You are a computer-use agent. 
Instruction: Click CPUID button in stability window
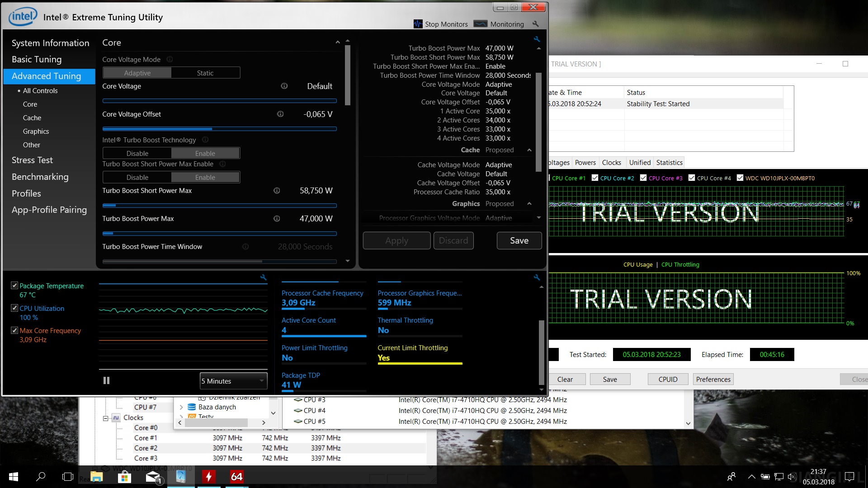[668, 379]
